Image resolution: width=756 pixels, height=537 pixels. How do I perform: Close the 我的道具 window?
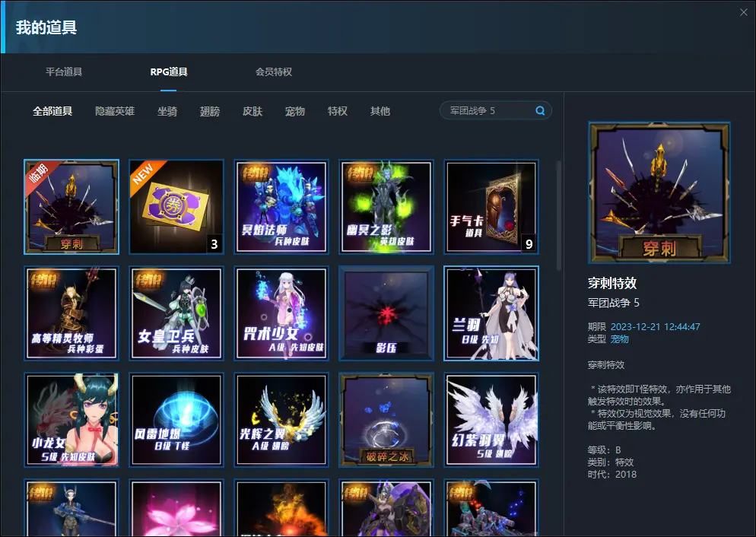(x=744, y=12)
